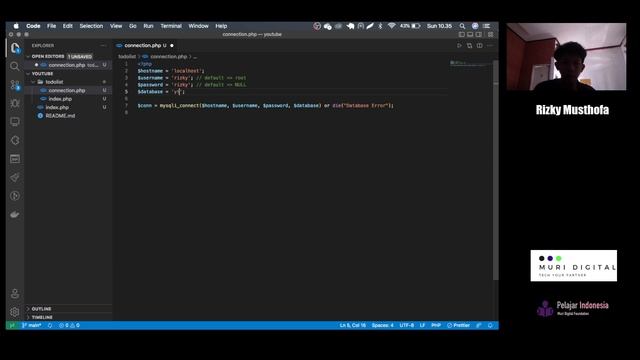Toggle the Primary Side Bar layout icon
The width and height of the screenshot is (640, 360).
click(x=462, y=35)
